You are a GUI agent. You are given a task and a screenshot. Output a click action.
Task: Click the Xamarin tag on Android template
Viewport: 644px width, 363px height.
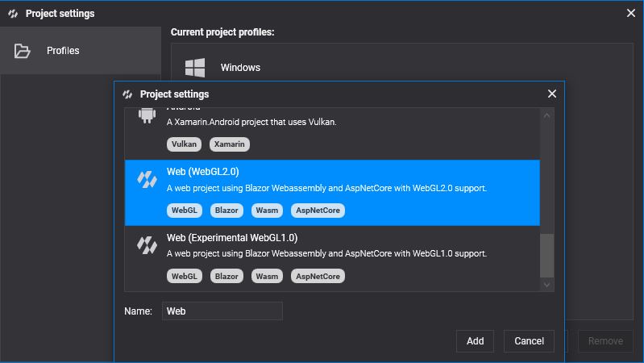pos(230,144)
